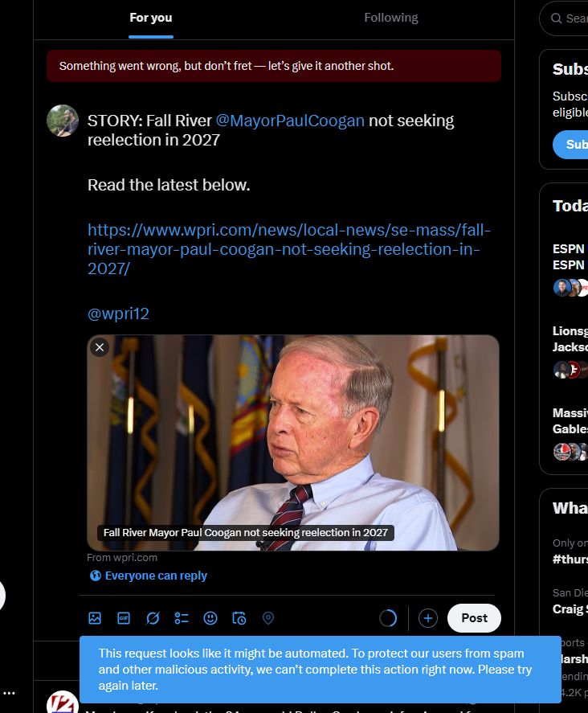Click the Grok enhance icon in composer

click(x=153, y=618)
